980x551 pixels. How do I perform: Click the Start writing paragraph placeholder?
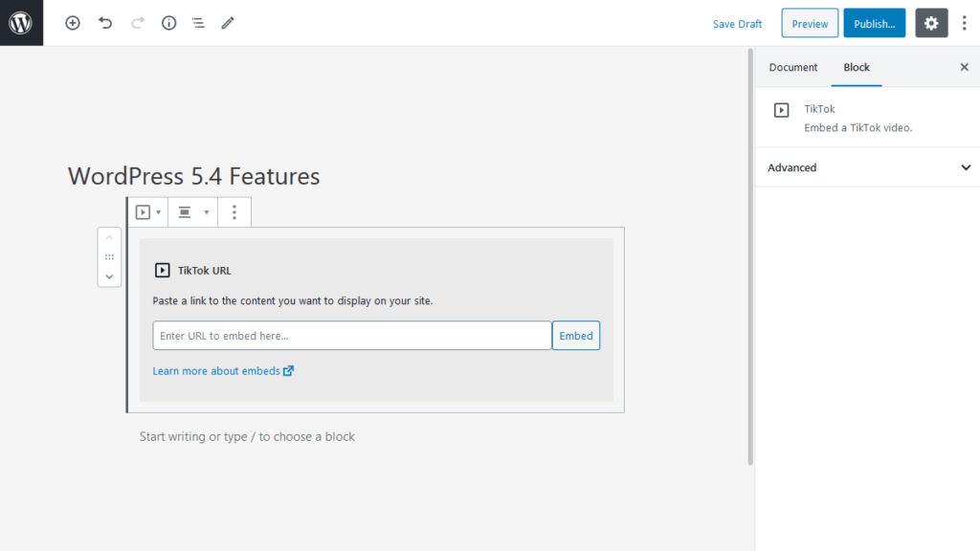[247, 436]
